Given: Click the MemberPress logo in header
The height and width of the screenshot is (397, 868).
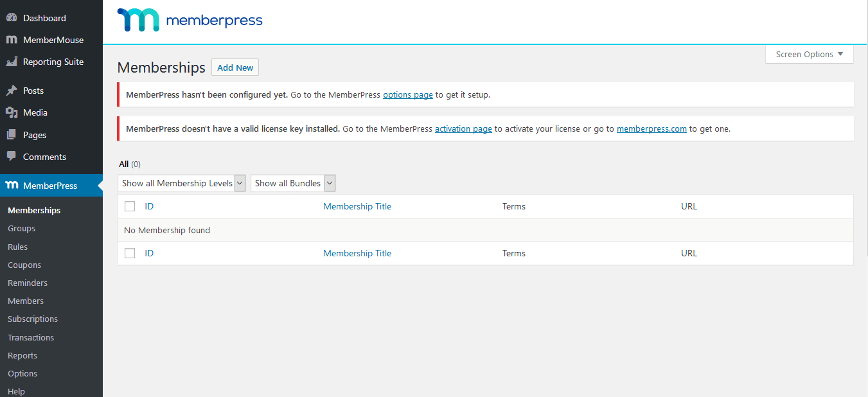Looking at the screenshot, I should click(190, 21).
